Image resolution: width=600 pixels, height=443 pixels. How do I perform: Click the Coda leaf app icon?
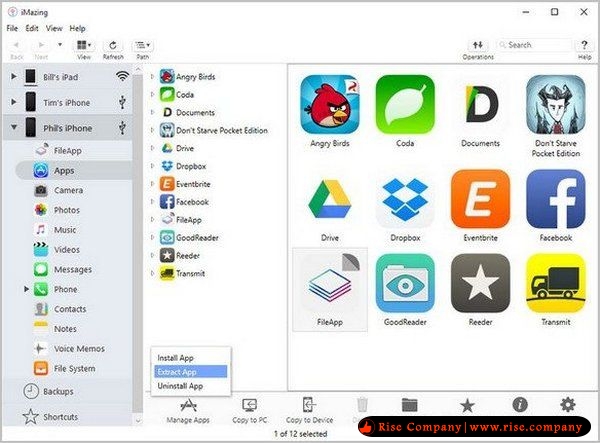[405, 104]
